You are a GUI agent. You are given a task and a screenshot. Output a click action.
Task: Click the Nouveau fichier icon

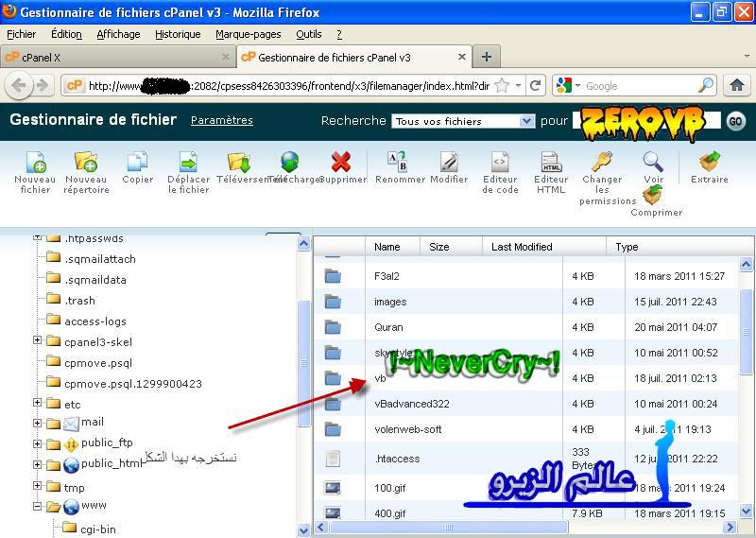coord(36,162)
